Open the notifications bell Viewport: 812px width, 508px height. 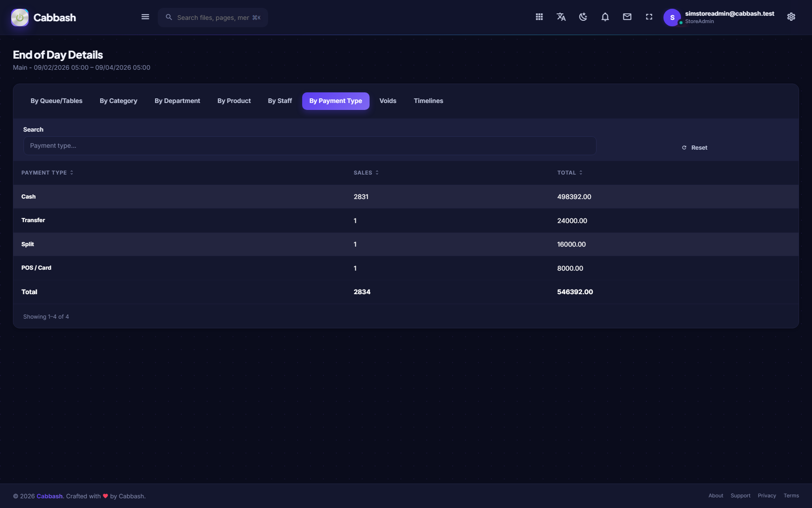point(605,17)
